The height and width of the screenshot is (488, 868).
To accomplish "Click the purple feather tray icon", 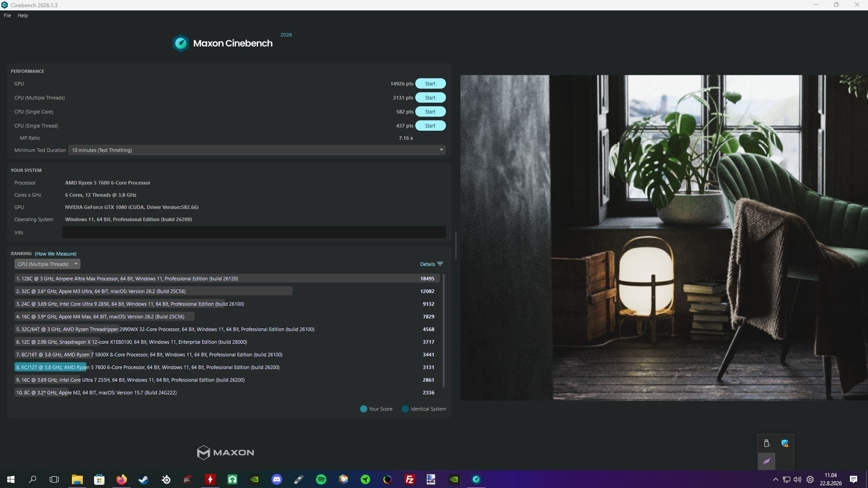I will coord(767,461).
